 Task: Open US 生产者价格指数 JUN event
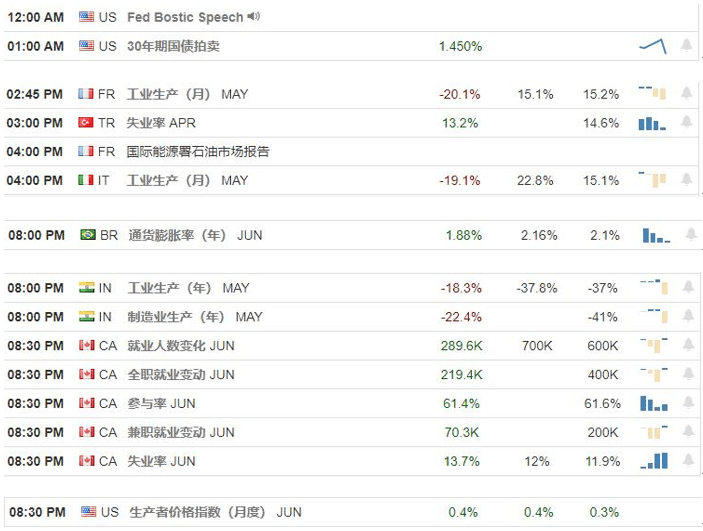[215, 512]
